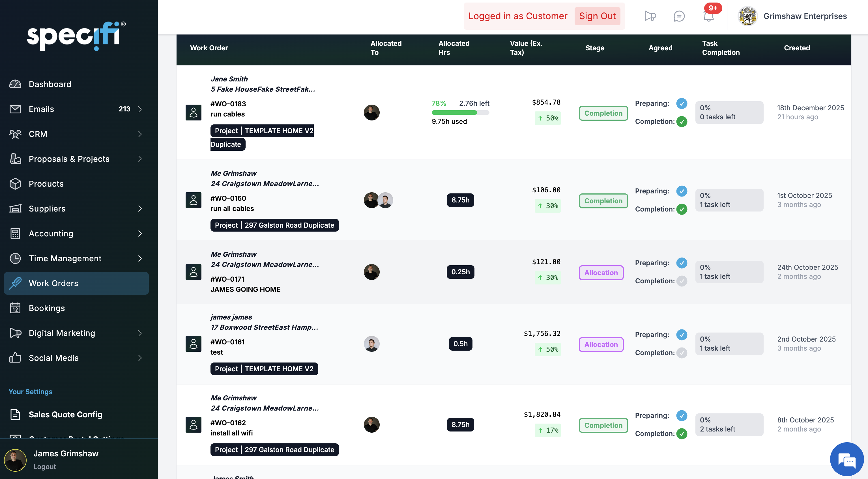Click Logout under James Grimshaw
The height and width of the screenshot is (479, 868).
coord(44,467)
